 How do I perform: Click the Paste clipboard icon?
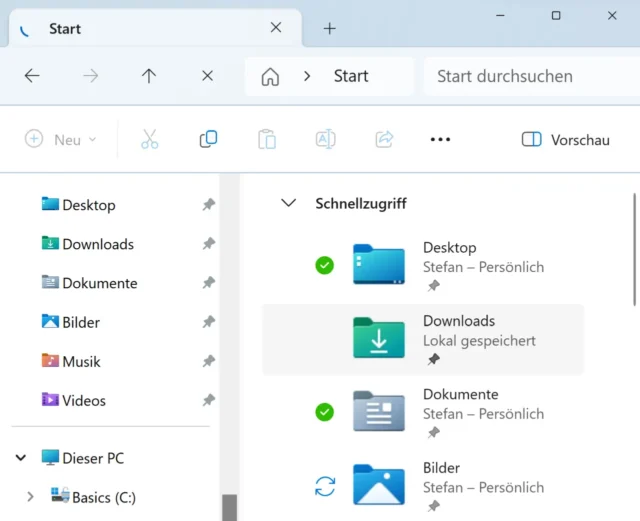point(266,140)
